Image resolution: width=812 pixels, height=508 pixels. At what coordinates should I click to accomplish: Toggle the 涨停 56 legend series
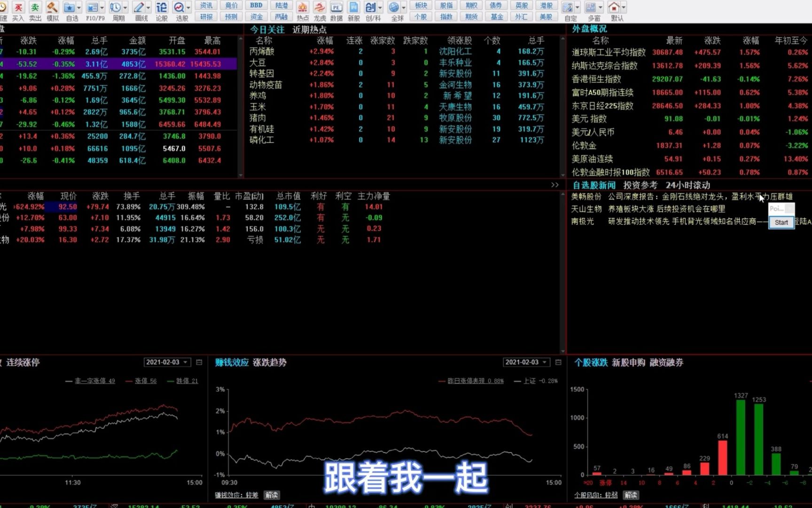141,381
